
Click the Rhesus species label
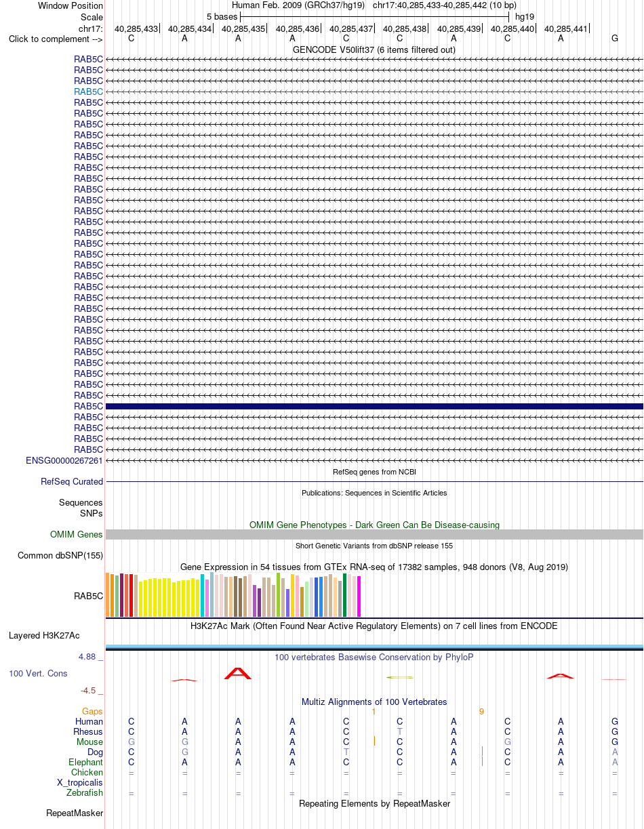pos(88,732)
